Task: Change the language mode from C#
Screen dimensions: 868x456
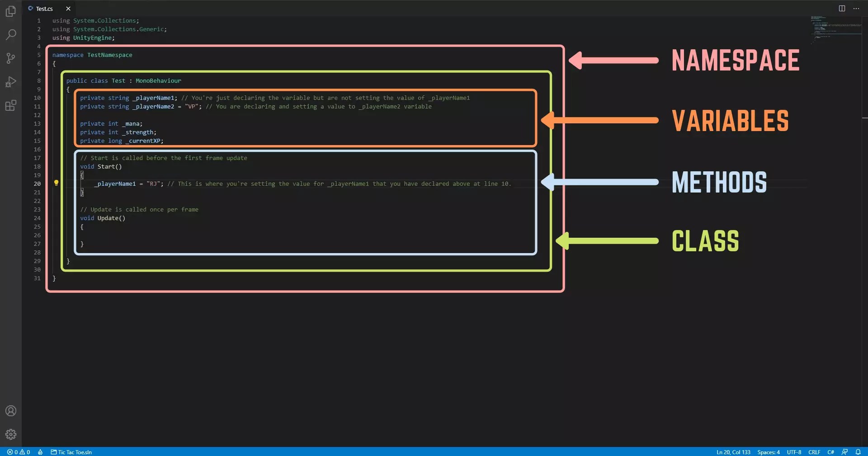Action: [x=831, y=452]
